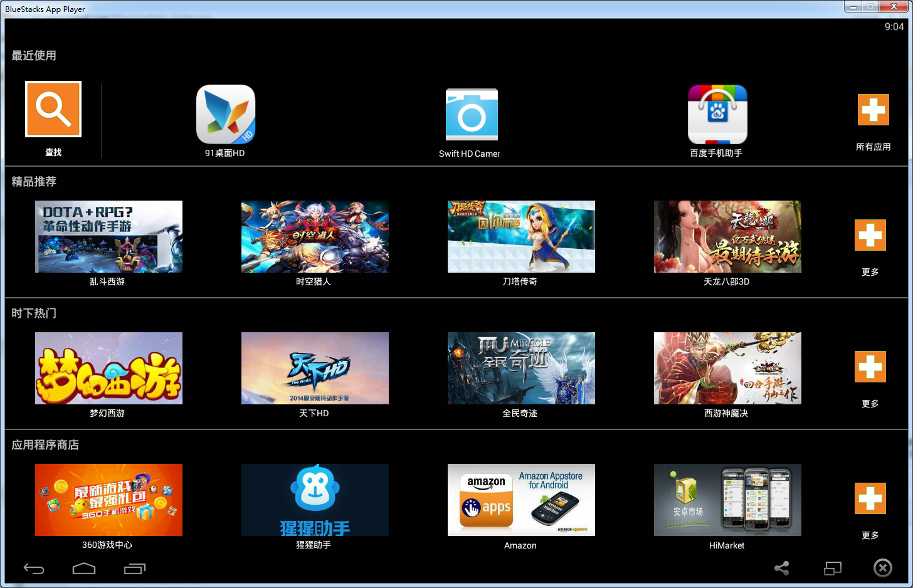Open the 梦幻西游 game banner

tap(108, 368)
